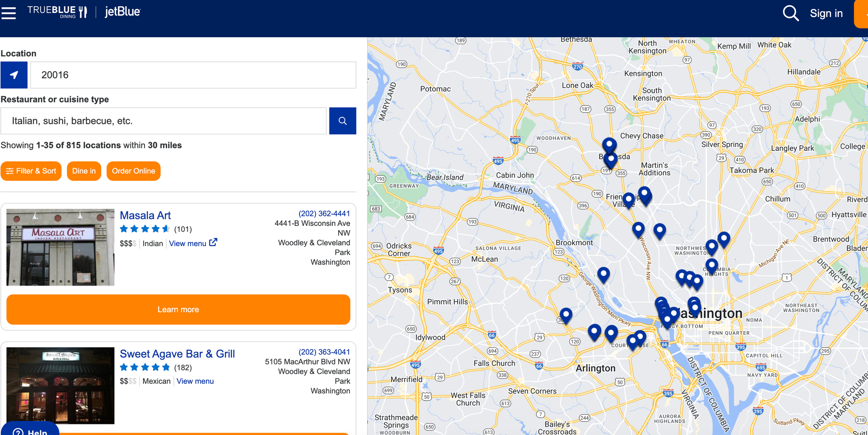Toggle the Order Online filter
Screen dimensions: 868x435
(134, 171)
